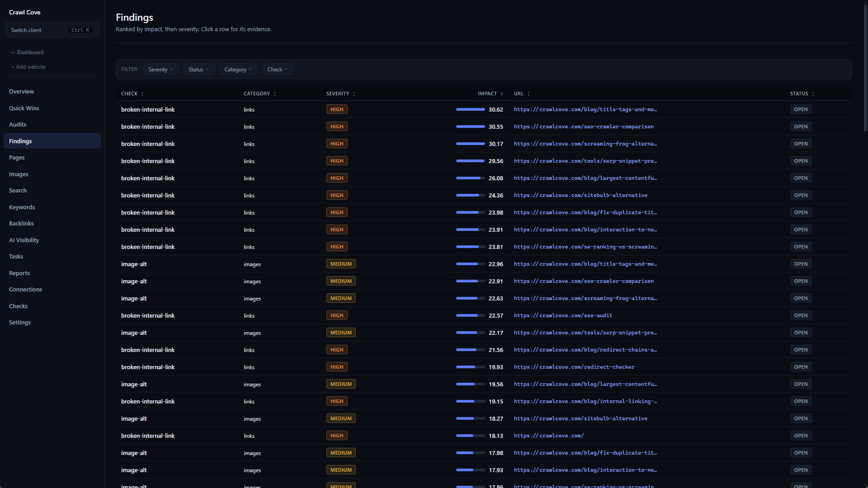Screen dimensions: 868x488
Task: Click the impact bar for 17.93
Action: 471,470
